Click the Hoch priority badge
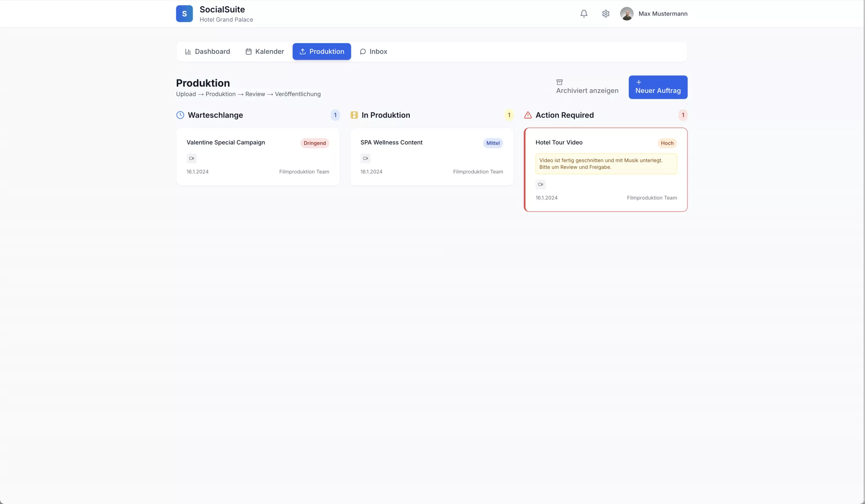The height and width of the screenshot is (504, 865). tap(667, 143)
